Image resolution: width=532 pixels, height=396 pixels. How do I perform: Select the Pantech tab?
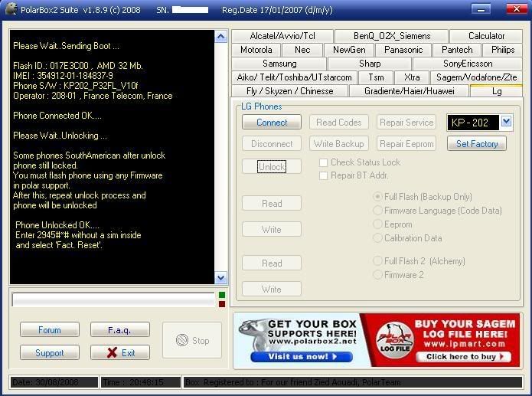(457, 50)
